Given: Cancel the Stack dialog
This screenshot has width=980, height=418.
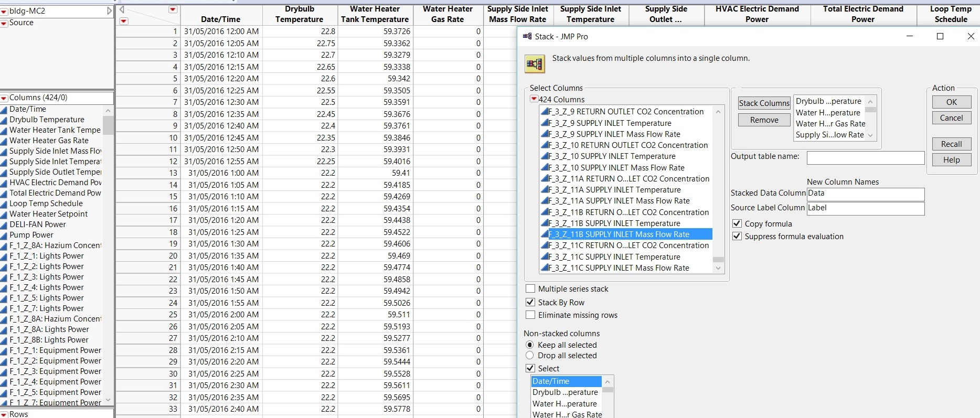Looking at the screenshot, I should (952, 118).
